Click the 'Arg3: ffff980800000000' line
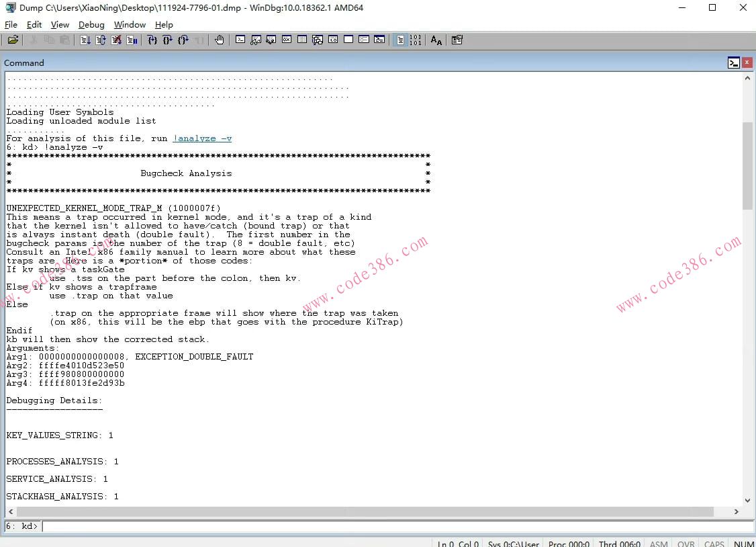756x547 pixels. 65,374
